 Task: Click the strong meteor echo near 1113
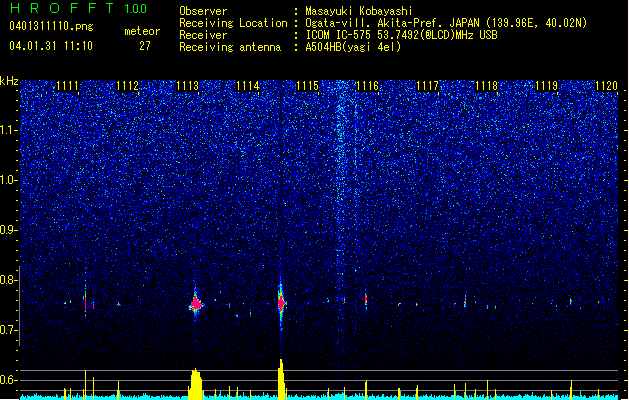(x=196, y=305)
